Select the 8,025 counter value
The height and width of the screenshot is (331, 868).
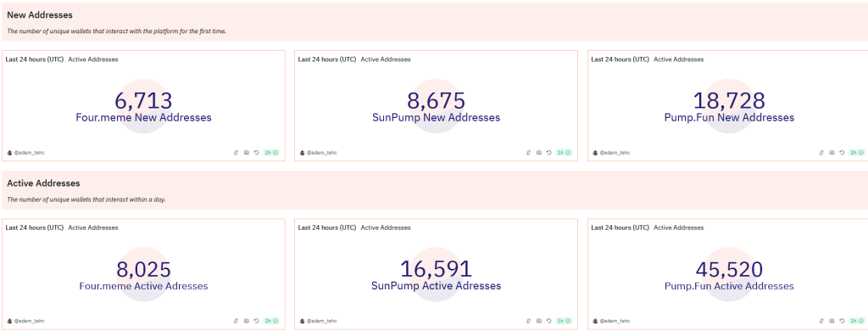point(144,269)
